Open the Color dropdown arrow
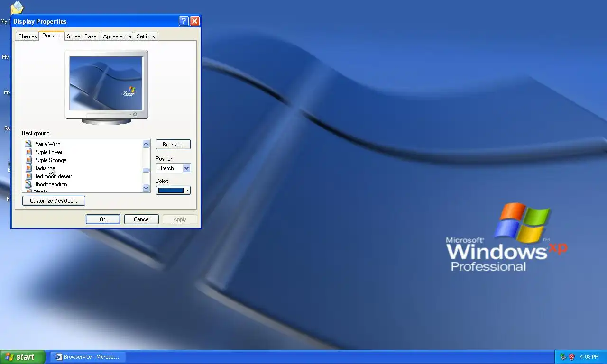 click(188, 191)
